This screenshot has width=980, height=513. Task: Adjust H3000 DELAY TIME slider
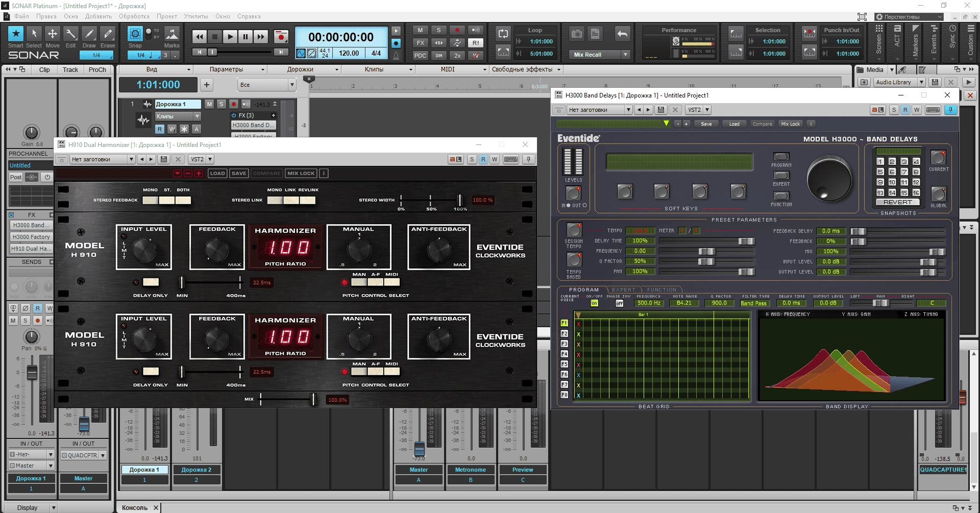[x=746, y=241]
